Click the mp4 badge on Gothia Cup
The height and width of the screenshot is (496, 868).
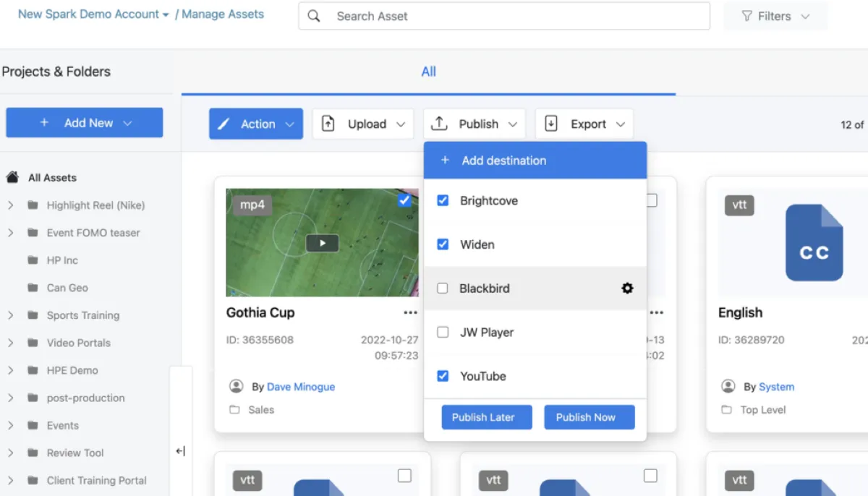tap(252, 205)
